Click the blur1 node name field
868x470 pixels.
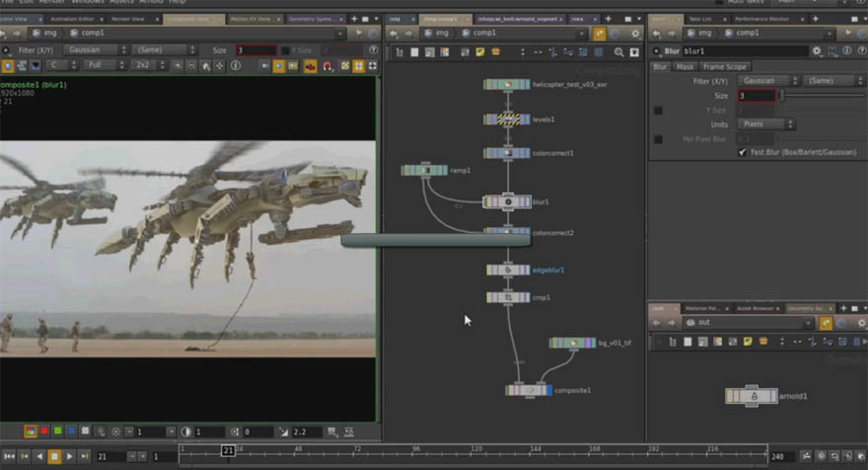click(744, 51)
